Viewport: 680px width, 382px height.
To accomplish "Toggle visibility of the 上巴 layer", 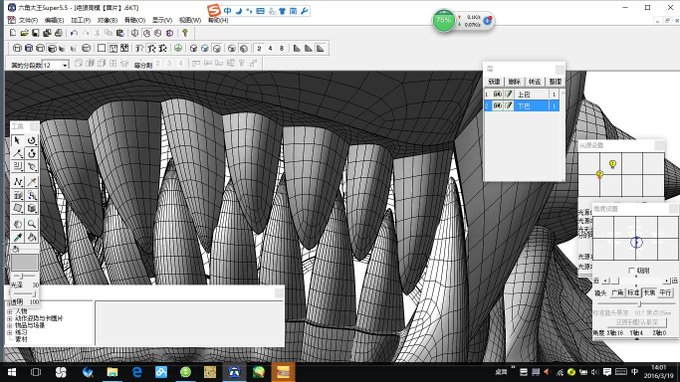I will click(x=497, y=94).
